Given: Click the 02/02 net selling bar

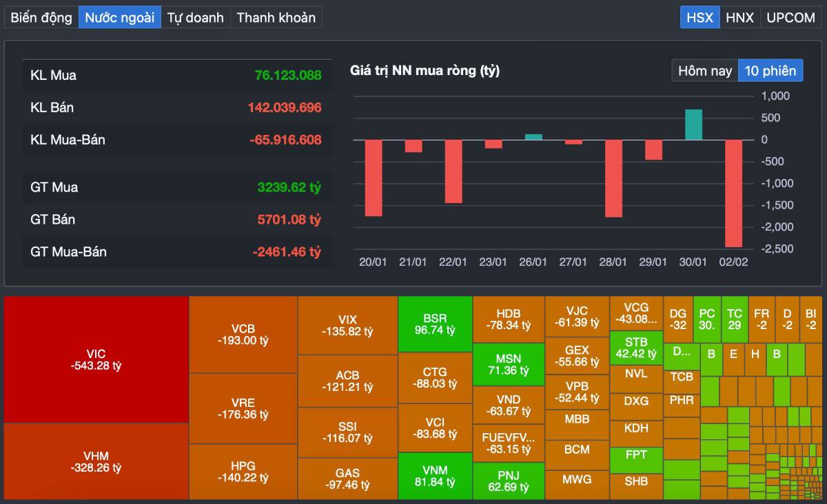Looking at the screenshot, I should coord(733,193).
